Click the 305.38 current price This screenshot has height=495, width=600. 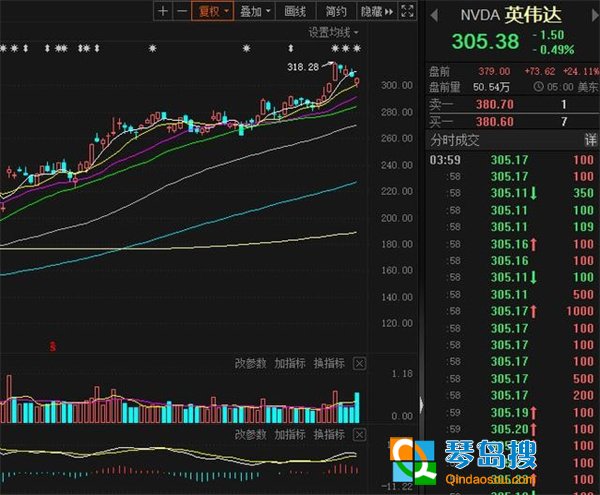coord(486,41)
